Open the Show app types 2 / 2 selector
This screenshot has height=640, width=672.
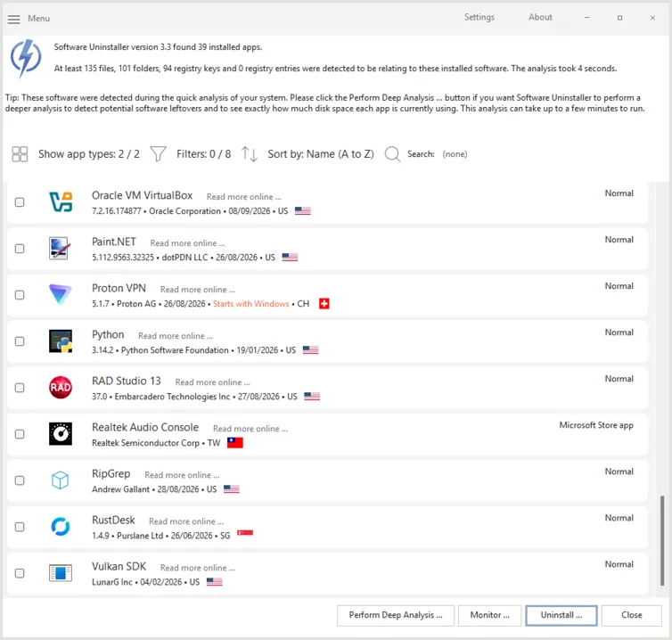[x=89, y=154]
